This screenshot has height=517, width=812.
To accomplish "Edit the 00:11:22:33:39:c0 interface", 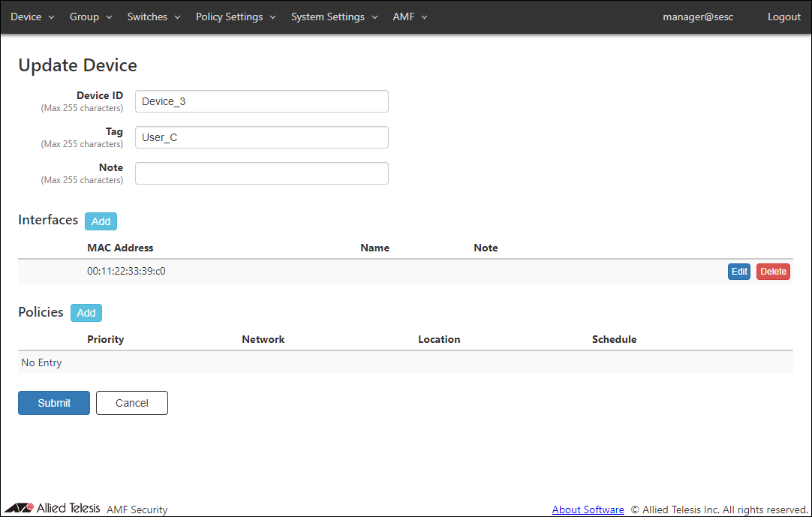I will pos(739,272).
